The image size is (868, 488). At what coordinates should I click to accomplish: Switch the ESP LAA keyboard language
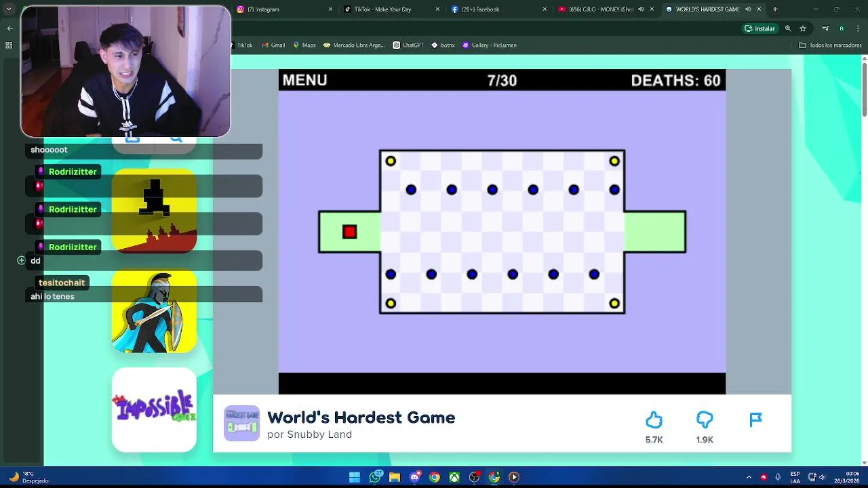795,477
